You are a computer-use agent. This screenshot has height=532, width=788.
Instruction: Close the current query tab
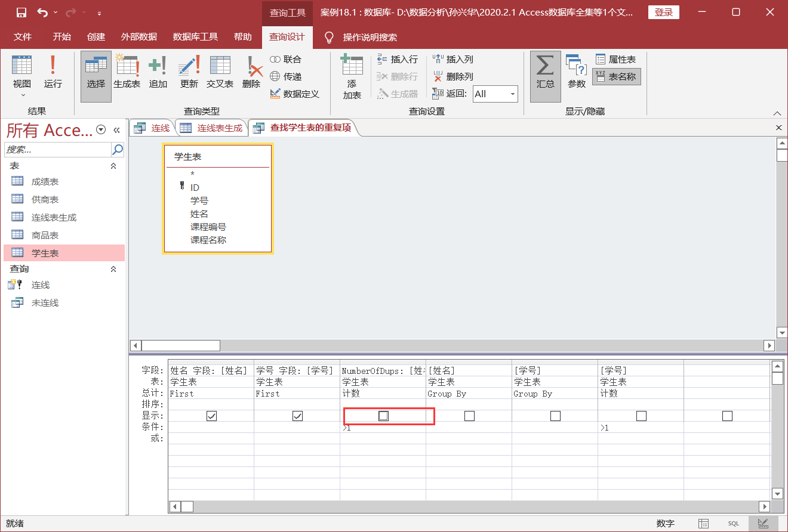(778, 128)
